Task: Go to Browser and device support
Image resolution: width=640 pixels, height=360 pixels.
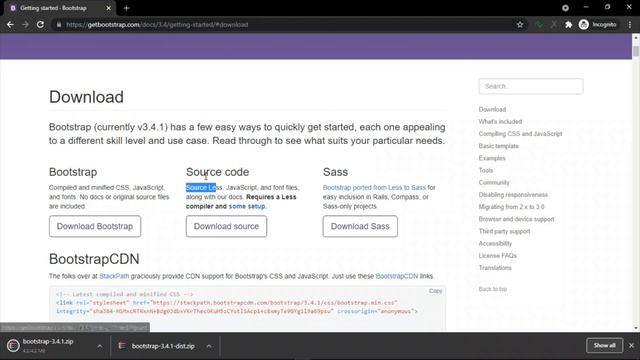Action: pyautogui.click(x=516, y=219)
